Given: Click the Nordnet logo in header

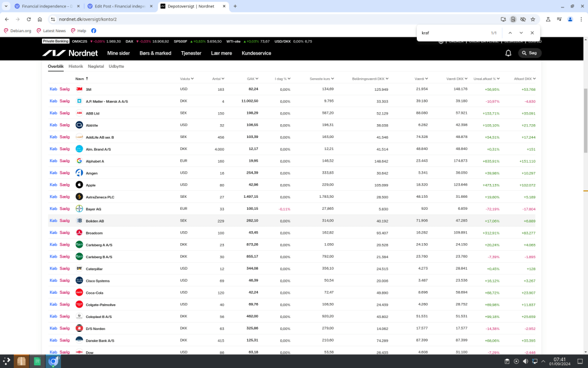Looking at the screenshot, I should pyautogui.click(x=70, y=53).
